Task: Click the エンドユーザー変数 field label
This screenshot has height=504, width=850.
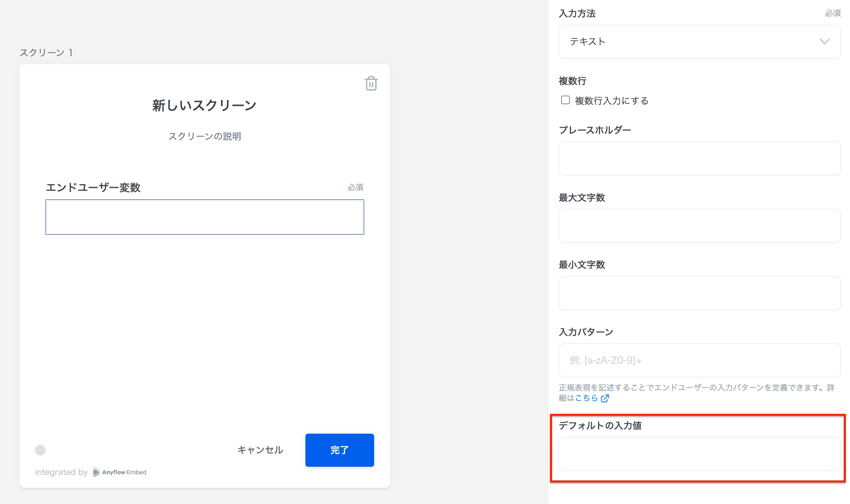Action: tap(93, 187)
